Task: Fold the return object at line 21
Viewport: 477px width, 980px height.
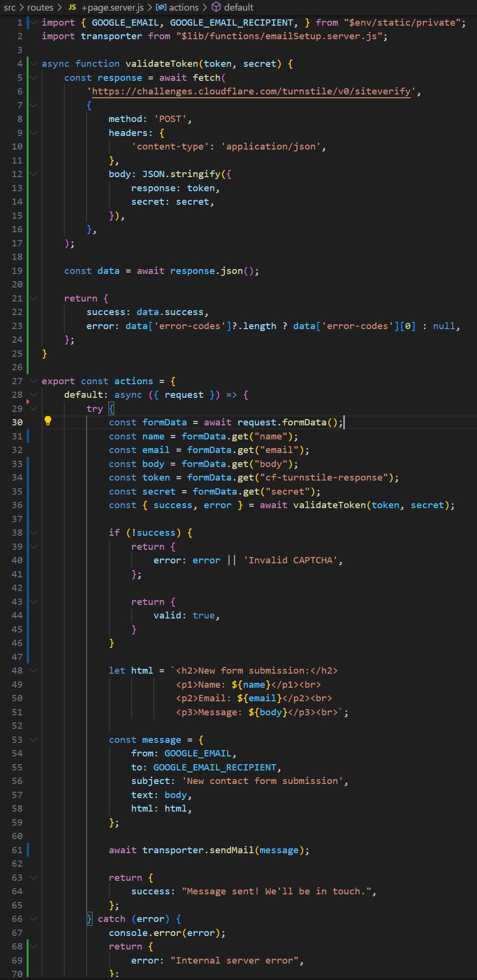Action: coord(33,298)
